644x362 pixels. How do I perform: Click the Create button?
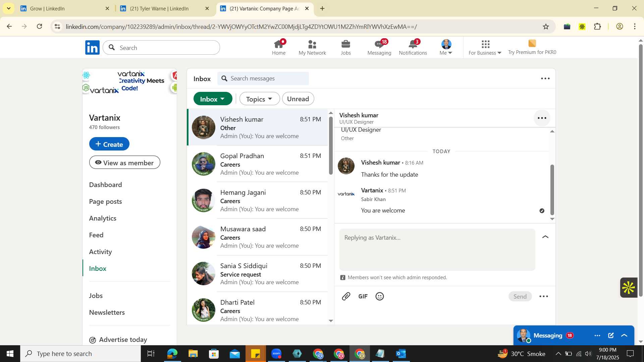[x=109, y=144]
